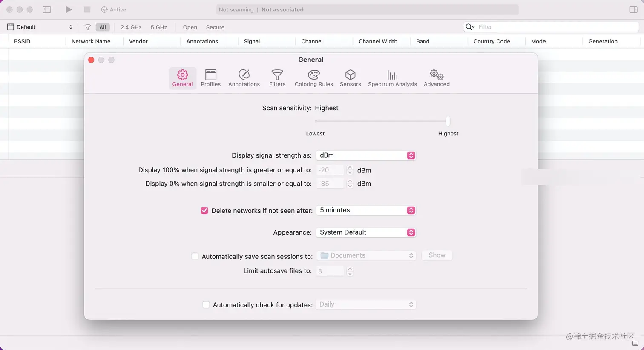Click the 100% signal threshold field
Screen dimensions: 644x350
330,170
